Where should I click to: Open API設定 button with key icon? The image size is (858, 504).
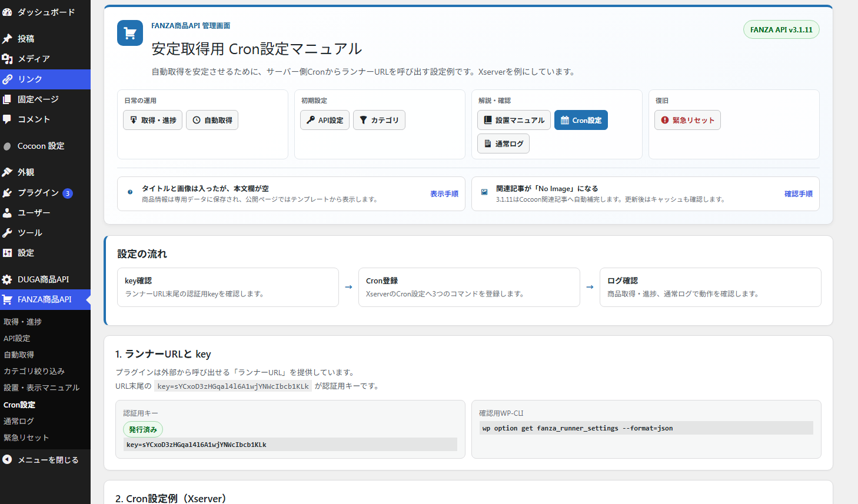[x=325, y=120]
